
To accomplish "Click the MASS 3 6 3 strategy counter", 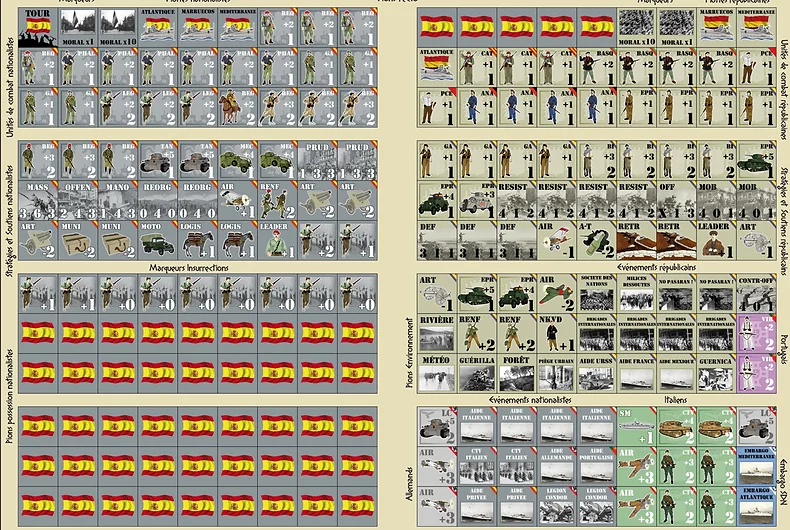I will [x=38, y=201].
